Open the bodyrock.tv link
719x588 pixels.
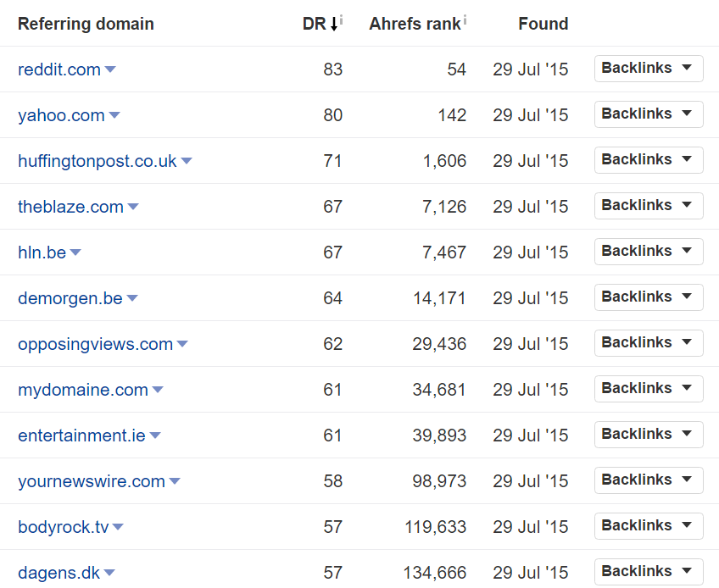(64, 527)
